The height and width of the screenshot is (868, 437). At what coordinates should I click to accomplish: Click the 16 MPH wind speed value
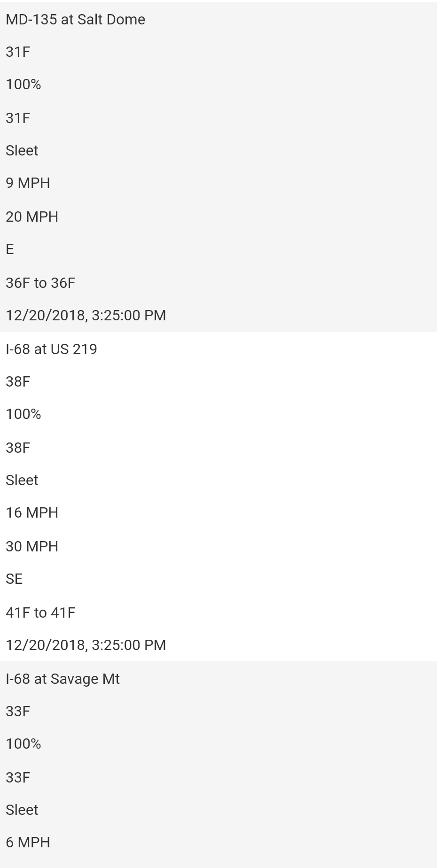tap(32, 513)
